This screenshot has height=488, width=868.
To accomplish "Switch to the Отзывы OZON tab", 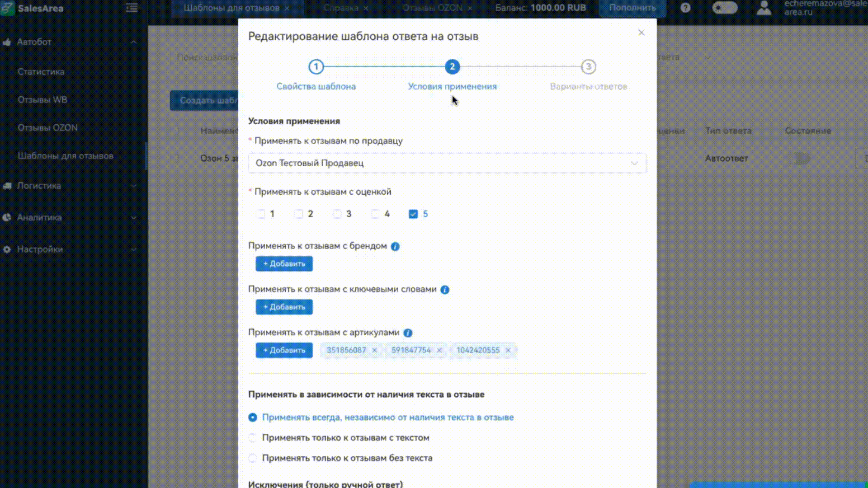I will 432,8.
